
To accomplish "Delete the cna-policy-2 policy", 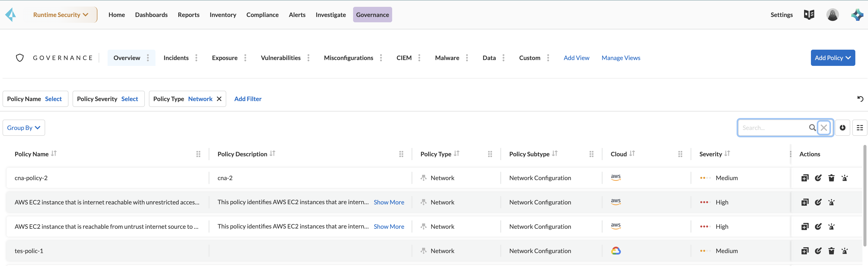I will coord(831,178).
